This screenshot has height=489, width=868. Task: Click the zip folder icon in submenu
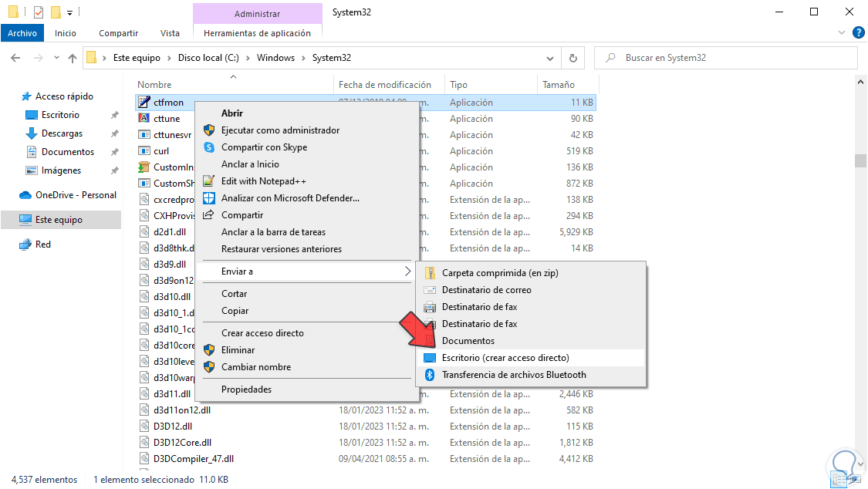[430, 273]
